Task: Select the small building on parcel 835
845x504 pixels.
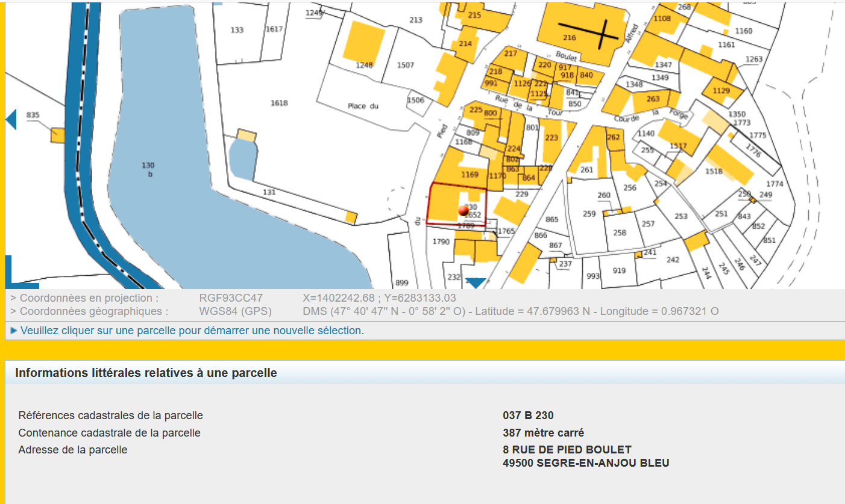Action: pyautogui.click(x=57, y=134)
